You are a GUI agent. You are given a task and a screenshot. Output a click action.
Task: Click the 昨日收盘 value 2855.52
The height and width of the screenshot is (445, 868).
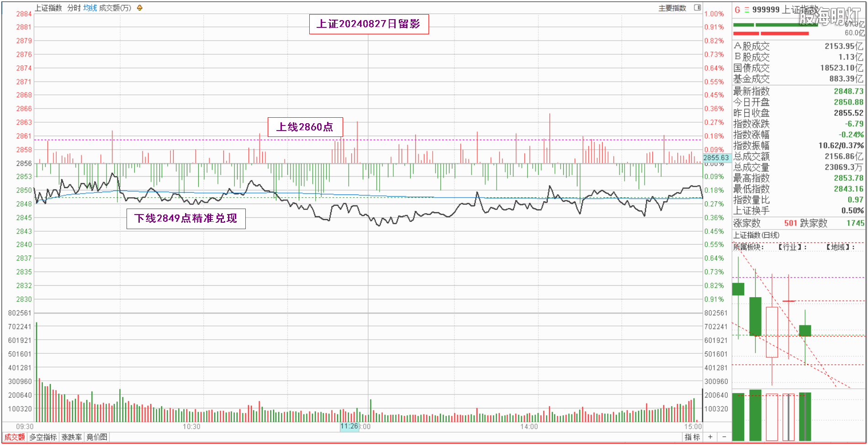pos(849,113)
